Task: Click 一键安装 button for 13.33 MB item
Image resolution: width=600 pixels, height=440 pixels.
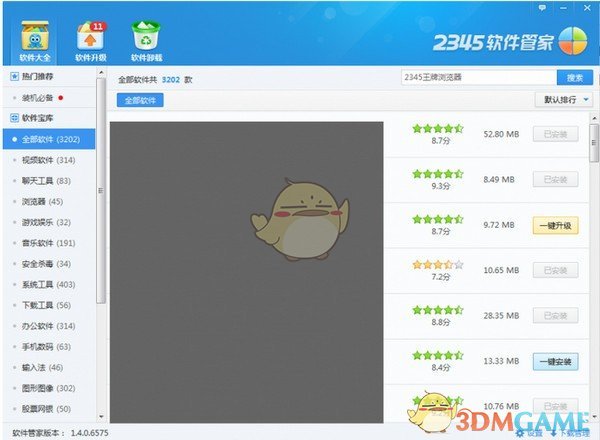Action: coord(555,362)
